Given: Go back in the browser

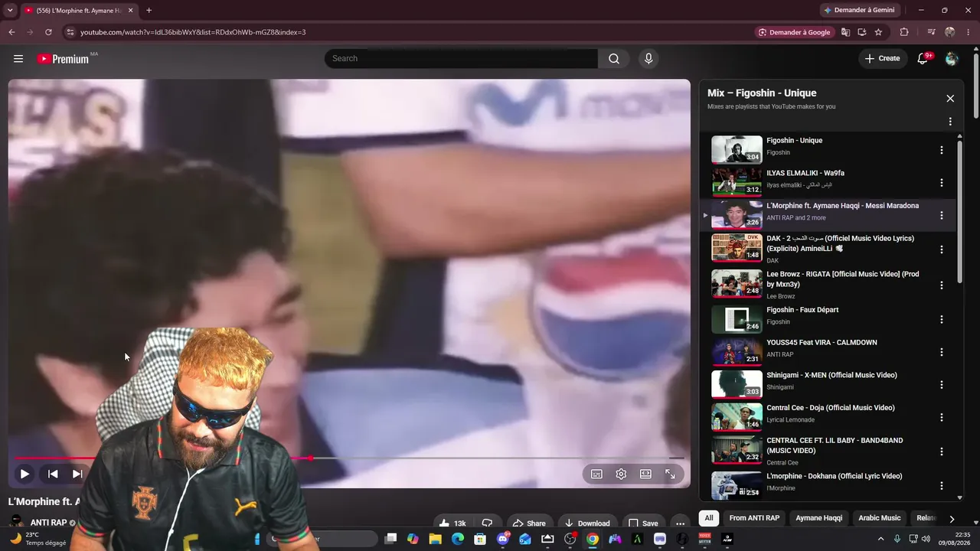Looking at the screenshot, I should (11, 32).
